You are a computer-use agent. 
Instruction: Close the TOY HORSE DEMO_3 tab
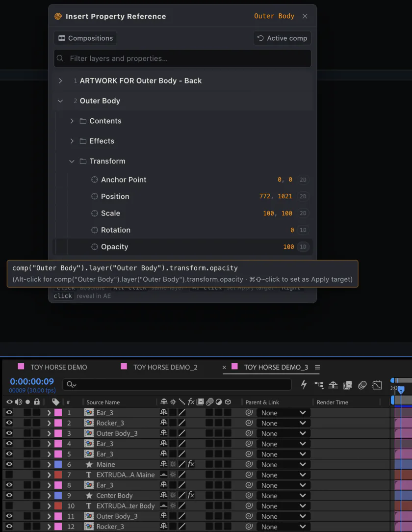click(x=224, y=367)
